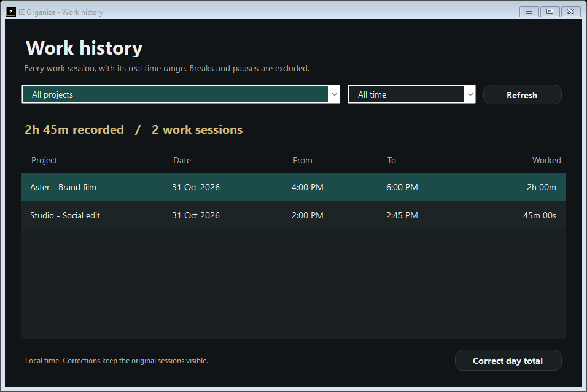Open the All projects combo box
587x392 pixels.
pos(181,94)
